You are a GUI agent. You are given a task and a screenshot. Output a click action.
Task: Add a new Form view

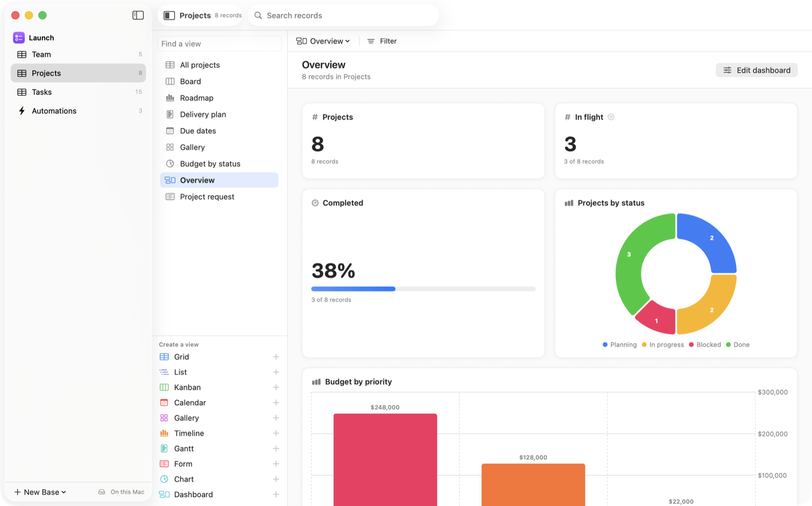(x=276, y=464)
